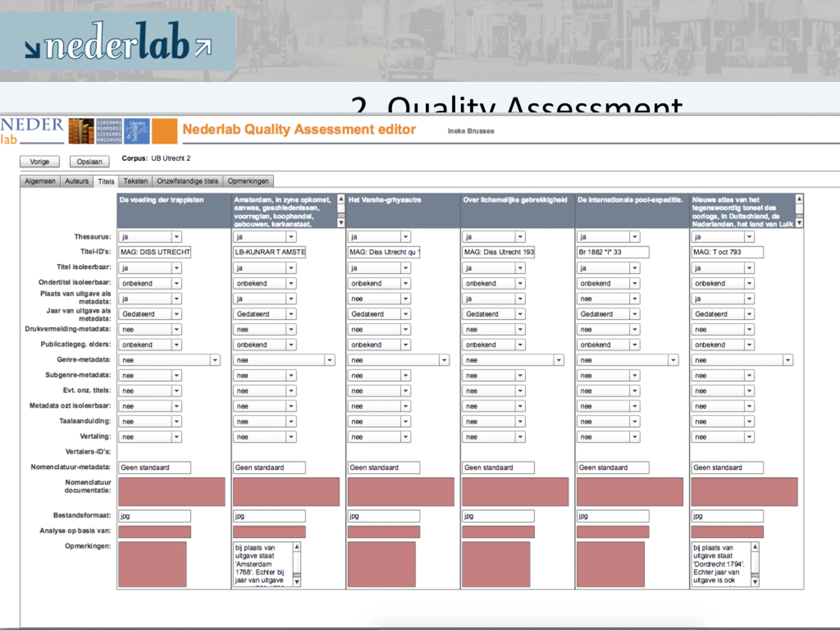Click the Vorige button

click(x=39, y=162)
